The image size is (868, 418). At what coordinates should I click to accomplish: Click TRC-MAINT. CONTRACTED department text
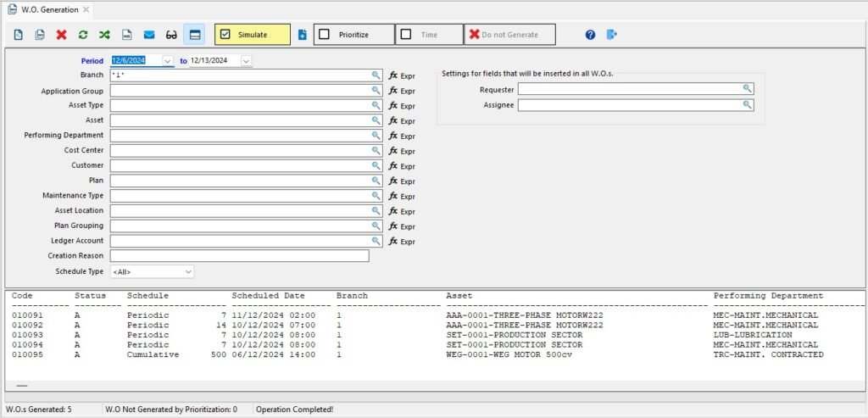coord(768,354)
